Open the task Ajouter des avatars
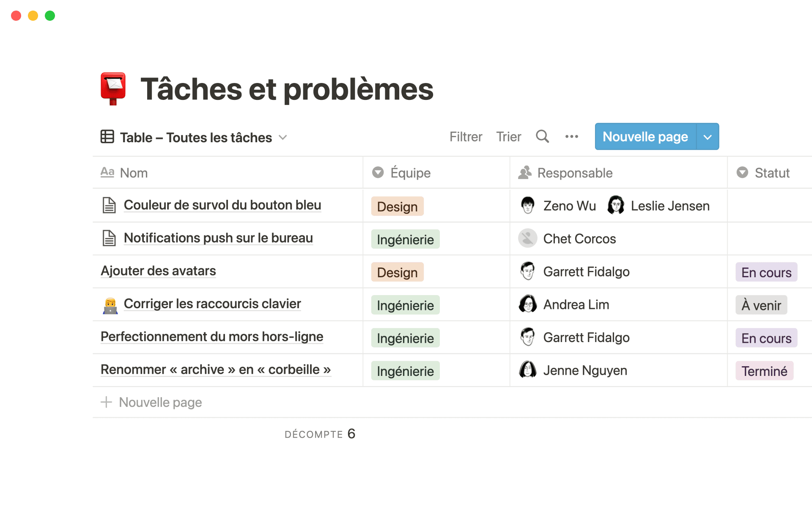Image resolution: width=812 pixels, height=508 pixels. [x=158, y=271]
